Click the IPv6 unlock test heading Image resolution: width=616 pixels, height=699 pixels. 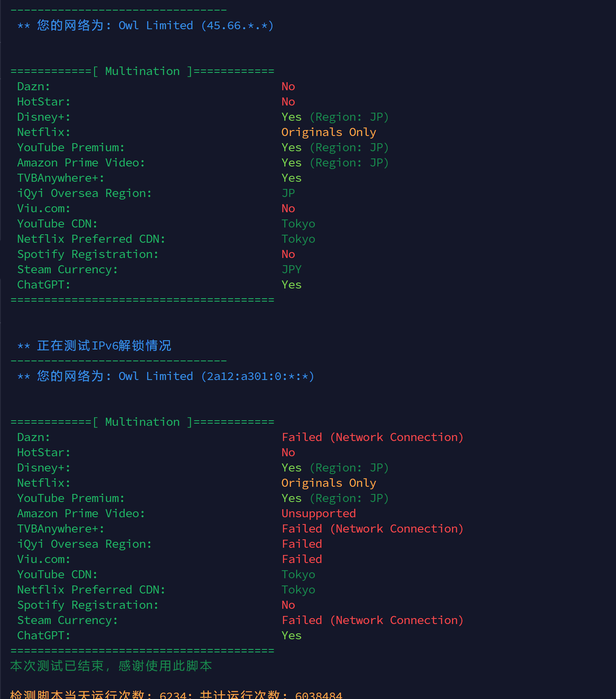click(x=94, y=346)
